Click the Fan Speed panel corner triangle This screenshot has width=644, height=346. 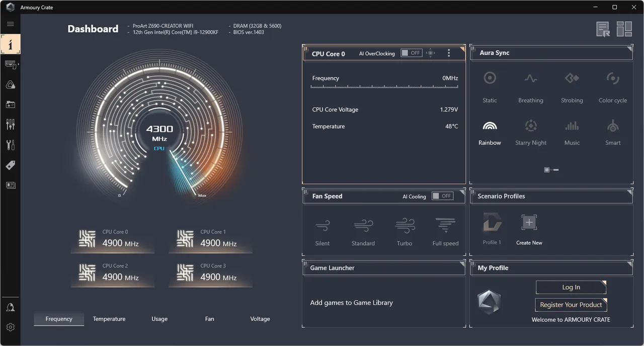coord(462,192)
